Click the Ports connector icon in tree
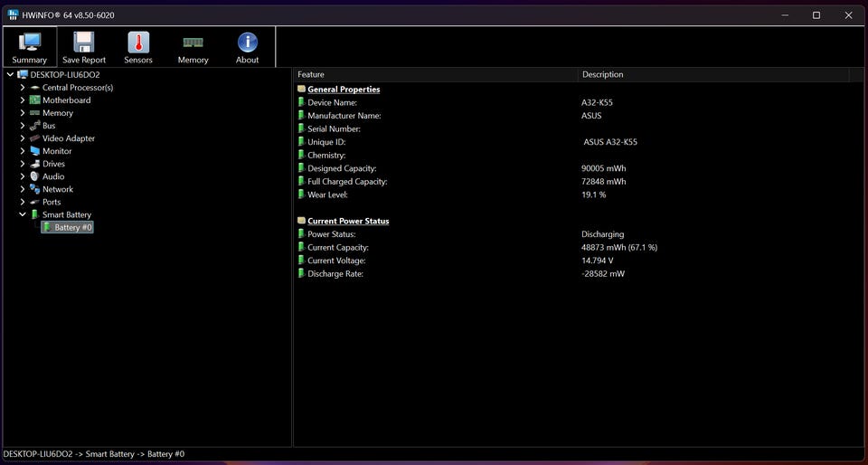 pos(35,202)
